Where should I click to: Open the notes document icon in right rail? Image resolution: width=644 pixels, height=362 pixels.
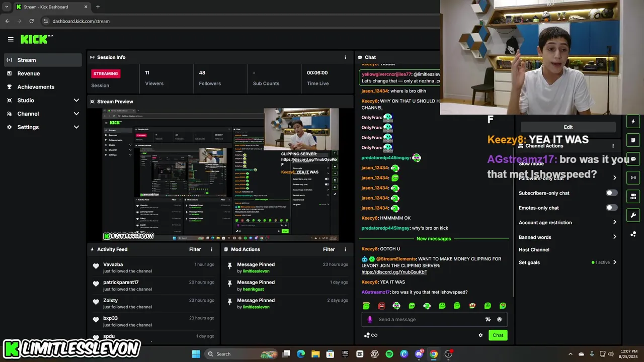633,140
